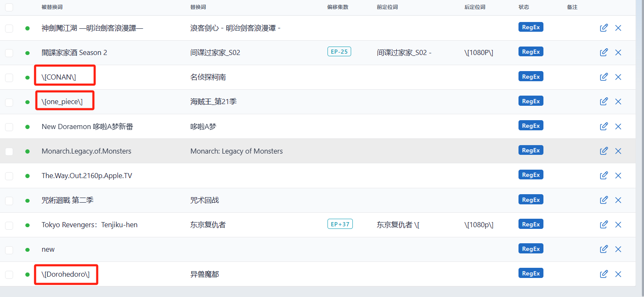Viewport: 644px width, 297px height.
Task: Click RegEx badge in \[CONAN\] row
Action: click(531, 77)
